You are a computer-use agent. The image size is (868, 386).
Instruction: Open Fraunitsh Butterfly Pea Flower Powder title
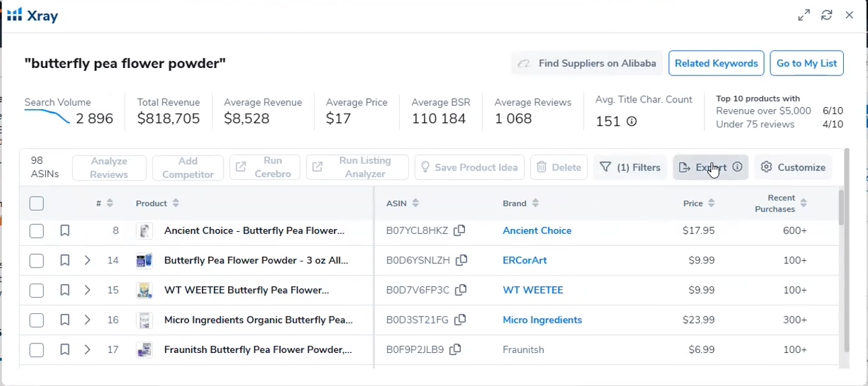coord(258,350)
